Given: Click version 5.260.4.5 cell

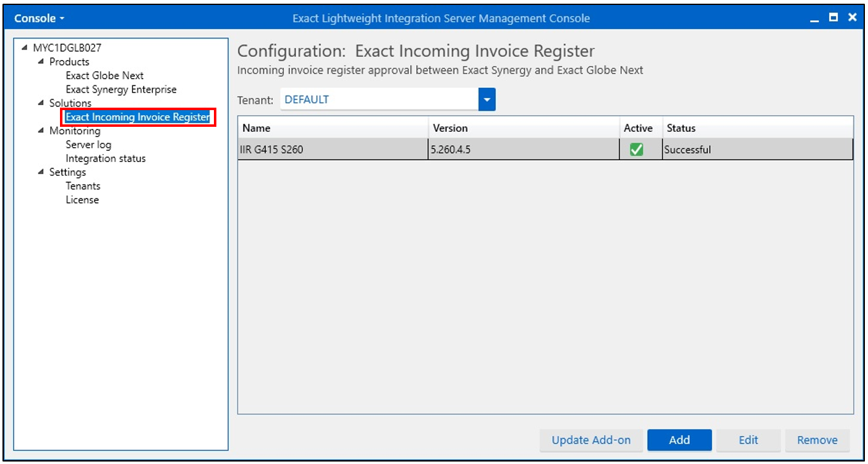Looking at the screenshot, I should [524, 149].
